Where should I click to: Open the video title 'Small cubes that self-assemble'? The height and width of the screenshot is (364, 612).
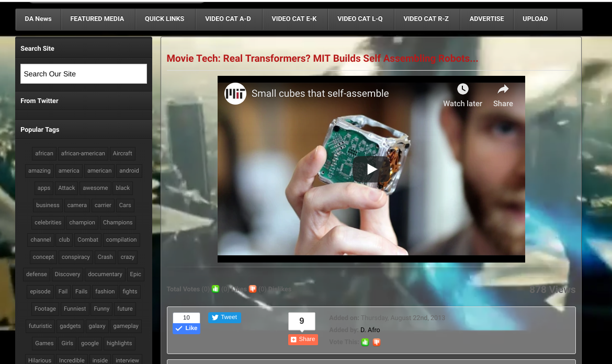click(x=320, y=94)
